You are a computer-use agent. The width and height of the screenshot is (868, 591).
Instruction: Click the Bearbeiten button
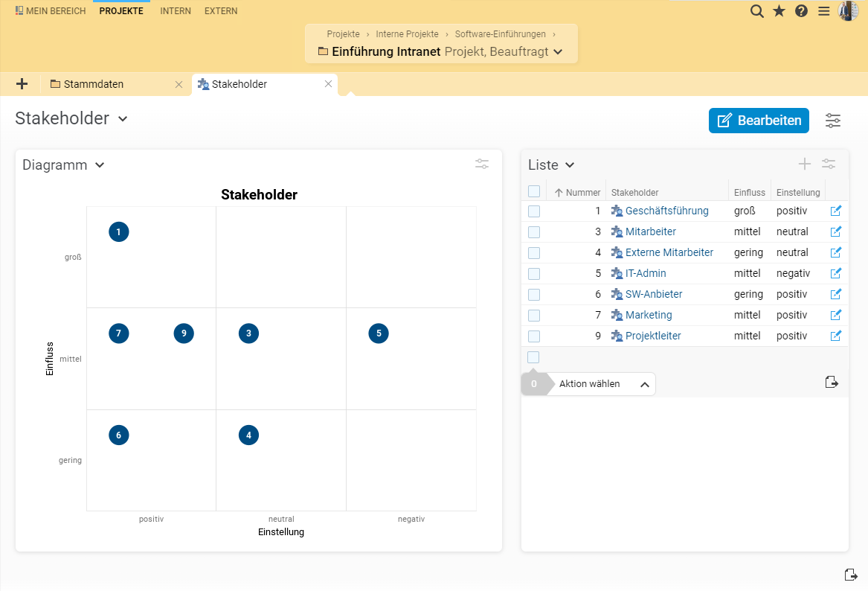pyautogui.click(x=759, y=121)
